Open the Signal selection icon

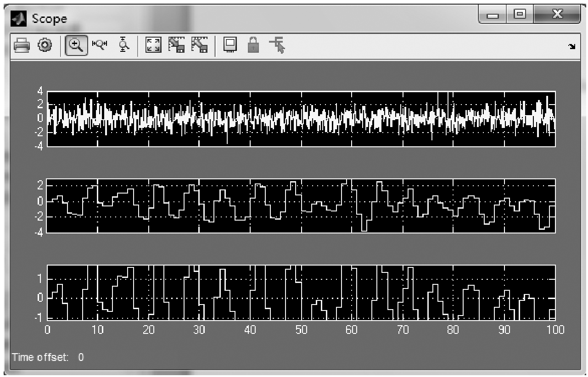[x=277, y=45]
